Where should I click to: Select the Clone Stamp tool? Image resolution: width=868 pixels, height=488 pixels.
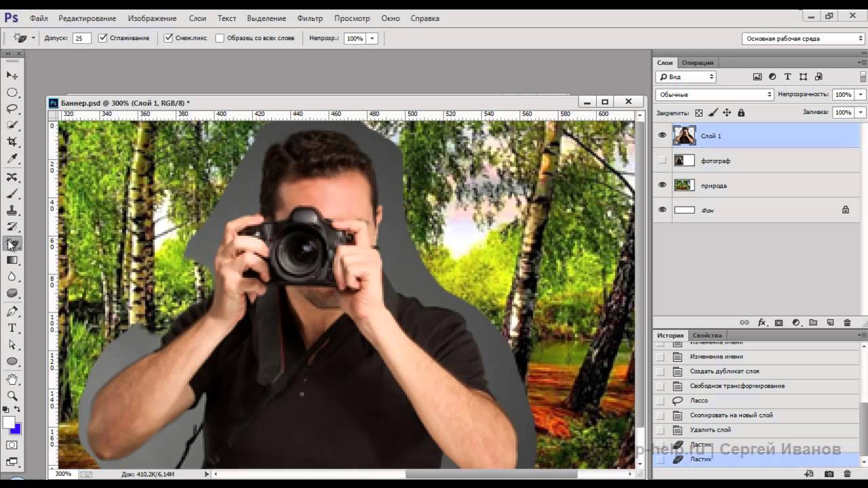(x=12, y=210)
